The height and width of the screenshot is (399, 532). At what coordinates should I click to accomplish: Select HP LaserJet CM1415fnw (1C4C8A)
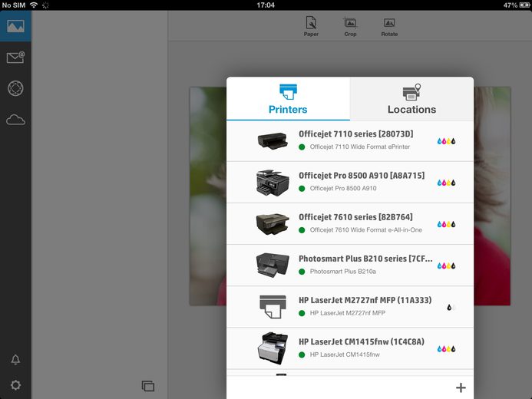click(350, 348)
